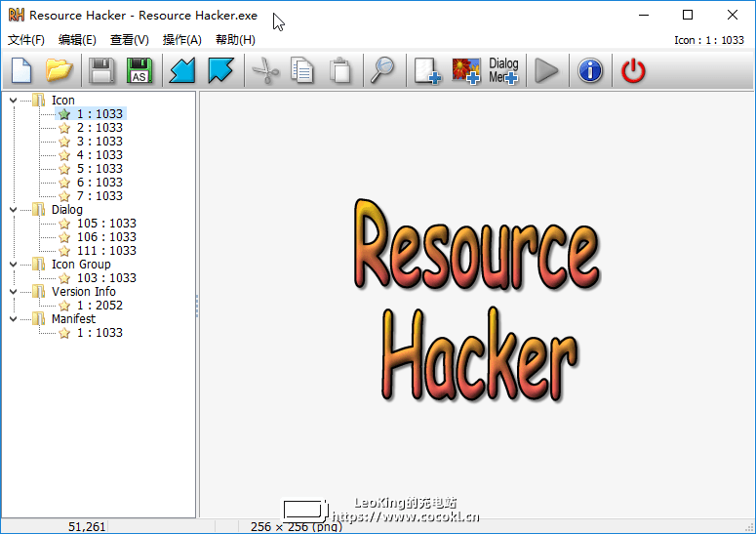
Task: Open the 编辑(E) menu
Action: [x=77, y=40]
